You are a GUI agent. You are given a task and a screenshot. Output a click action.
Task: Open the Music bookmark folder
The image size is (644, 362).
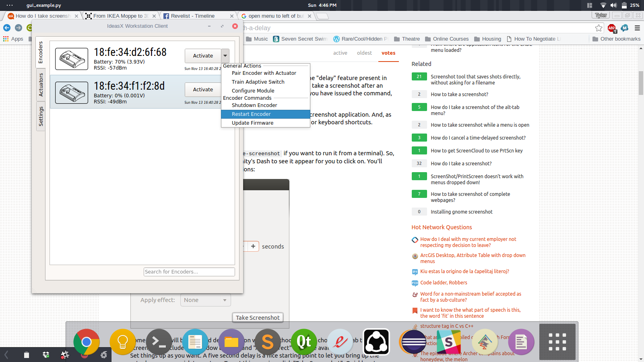tap(257, 39)
